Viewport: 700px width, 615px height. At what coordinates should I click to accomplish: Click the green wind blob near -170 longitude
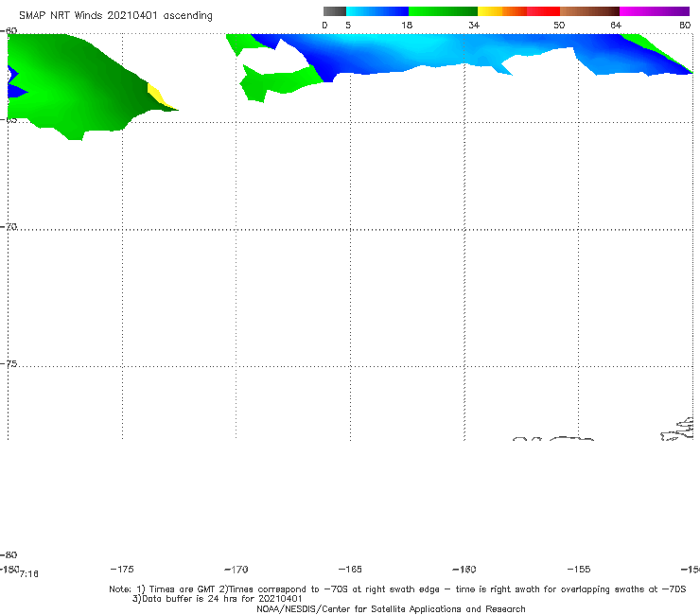click(277, 82)
